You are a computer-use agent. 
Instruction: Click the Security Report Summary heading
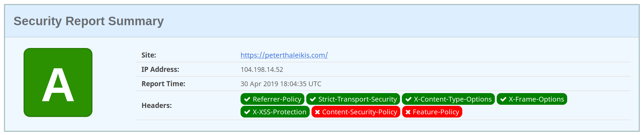coord(88,21)
